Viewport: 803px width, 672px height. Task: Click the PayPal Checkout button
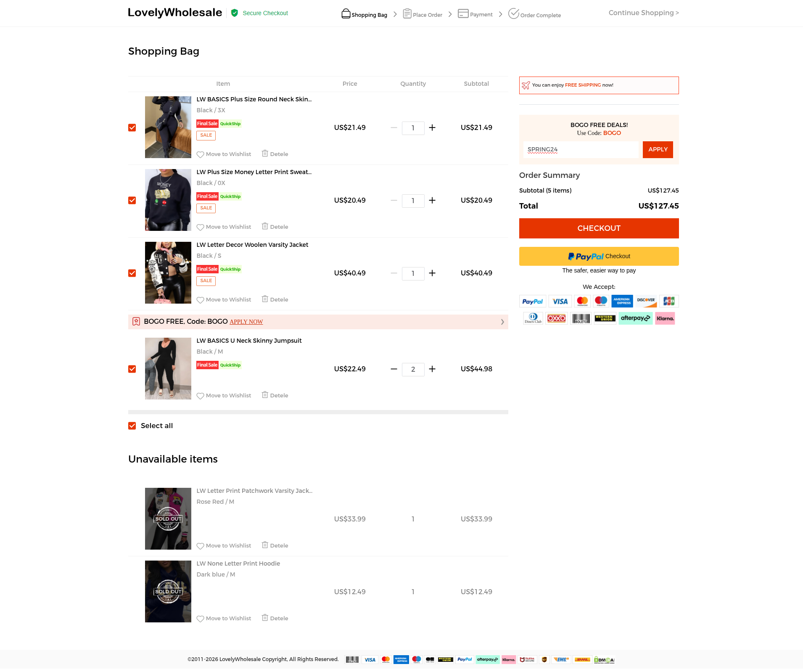[x=599, y=256]
